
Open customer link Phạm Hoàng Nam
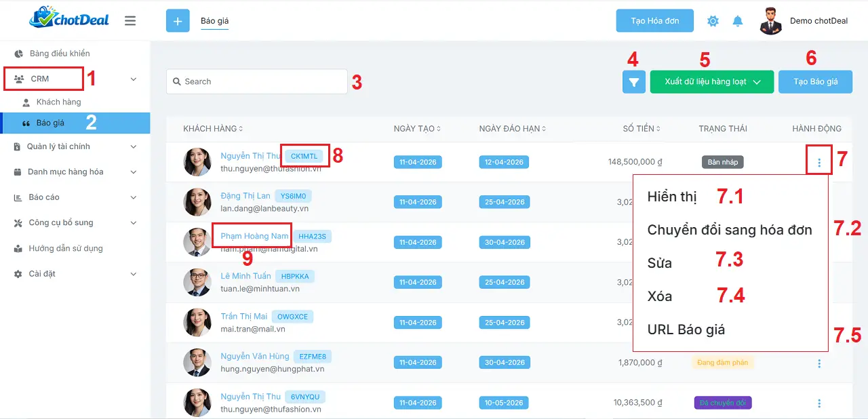pyautogui.click(x=254, y=236)
